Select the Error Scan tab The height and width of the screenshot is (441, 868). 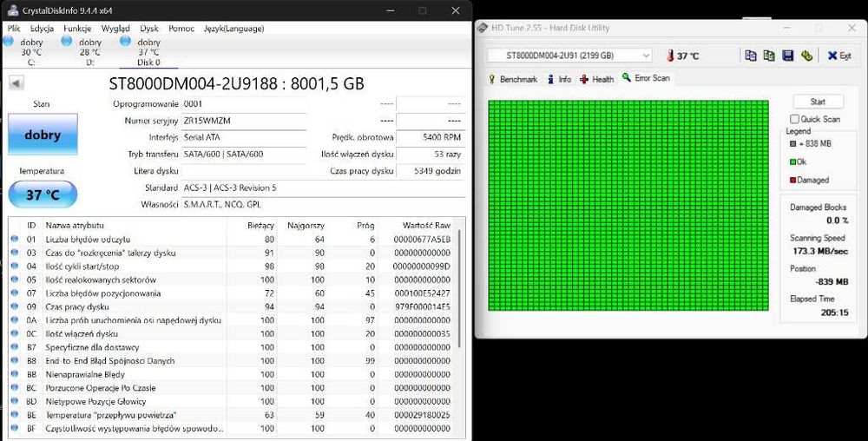(x=646, y=78)
